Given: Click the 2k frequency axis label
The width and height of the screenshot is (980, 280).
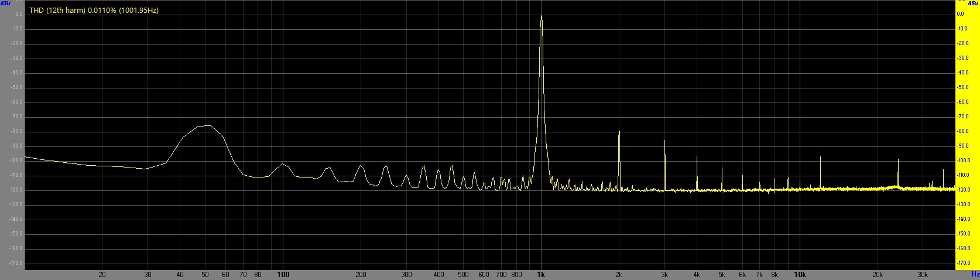Looking at the screenshot, I should coord(619,274).
